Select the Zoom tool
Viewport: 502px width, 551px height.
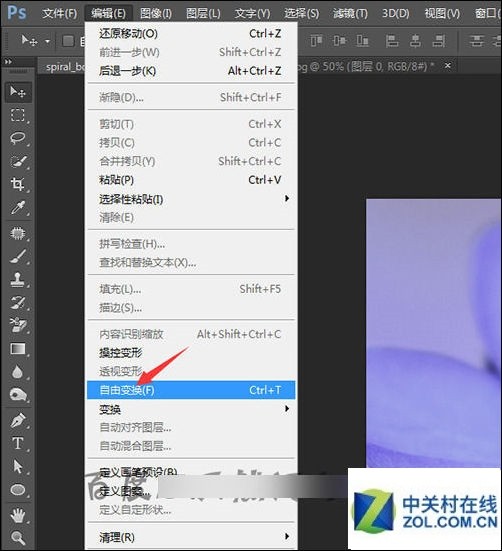(x=18, y=538)
